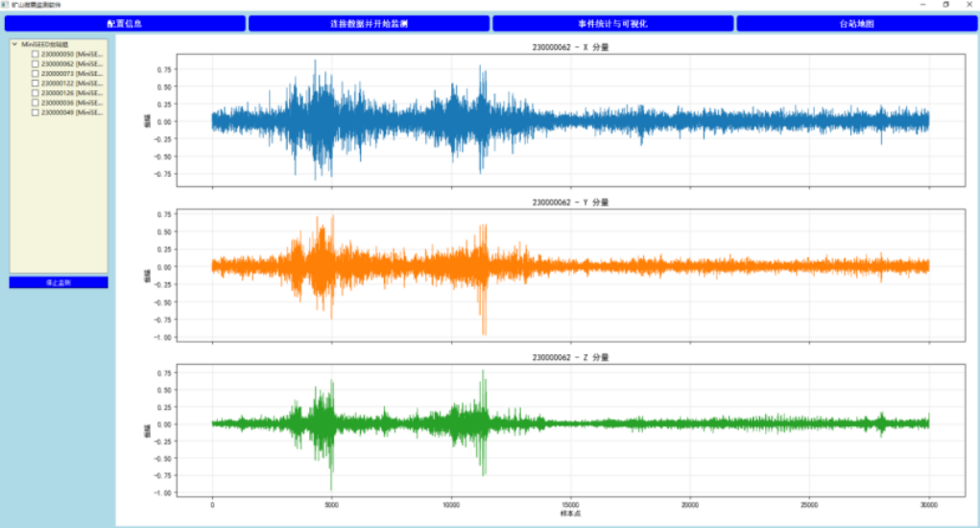Viewport: 980px width, 528px height.
Task: Click the 停止监测 button
Action: click(x=59, y=282)
